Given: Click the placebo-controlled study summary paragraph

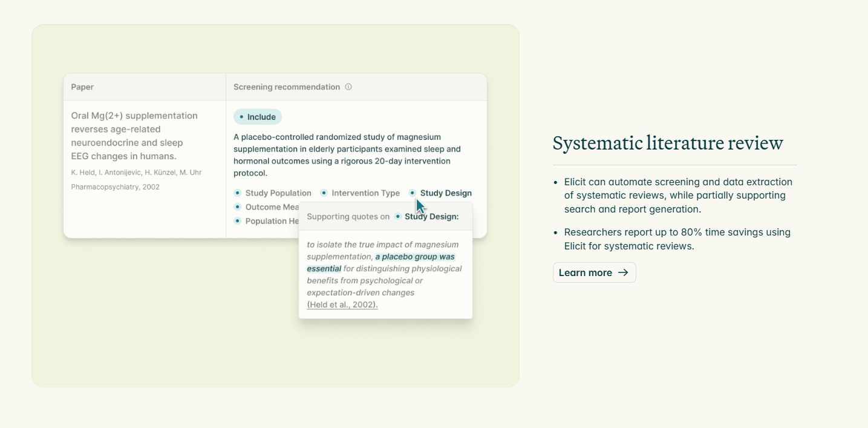Looking at the screenshot, I should click(347, 155).
